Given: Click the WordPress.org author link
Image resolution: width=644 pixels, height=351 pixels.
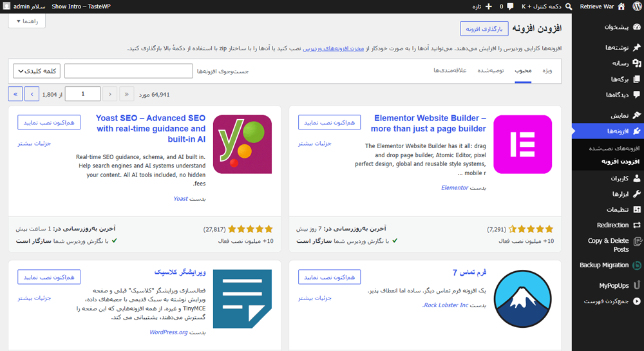Looking at the screenshot, I should (x=168, y=332).
